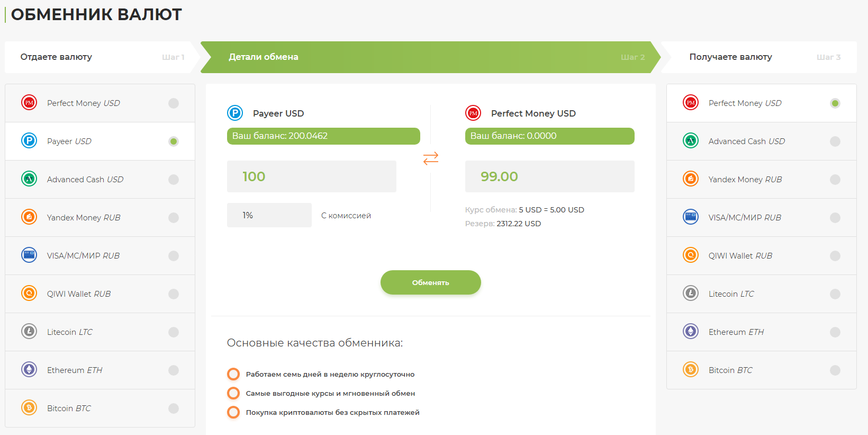Click the Yandex Money icon in right column

691,179
